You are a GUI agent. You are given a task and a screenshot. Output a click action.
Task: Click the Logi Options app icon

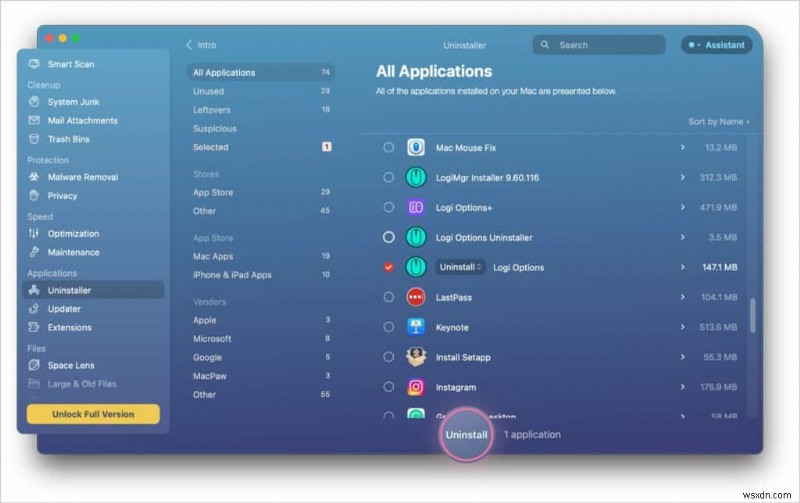tap(416, 267)
